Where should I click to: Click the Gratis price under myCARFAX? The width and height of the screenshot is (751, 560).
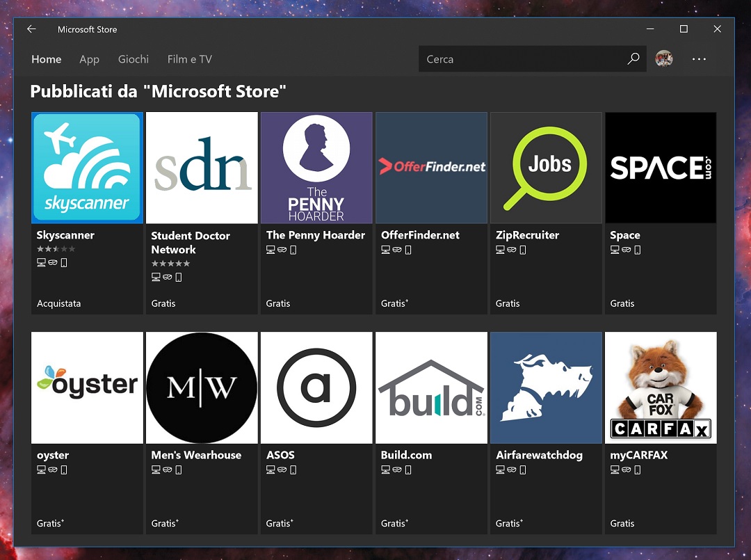(622, 523)
